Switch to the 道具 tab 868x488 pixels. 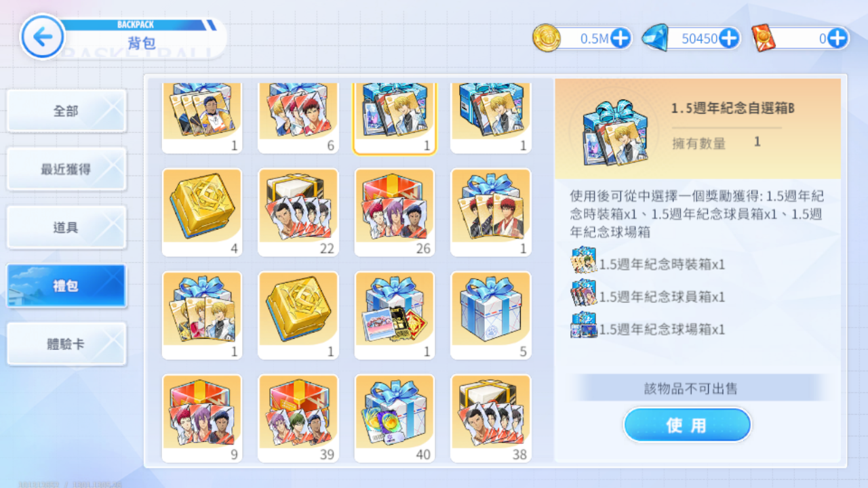click(66, 228)
